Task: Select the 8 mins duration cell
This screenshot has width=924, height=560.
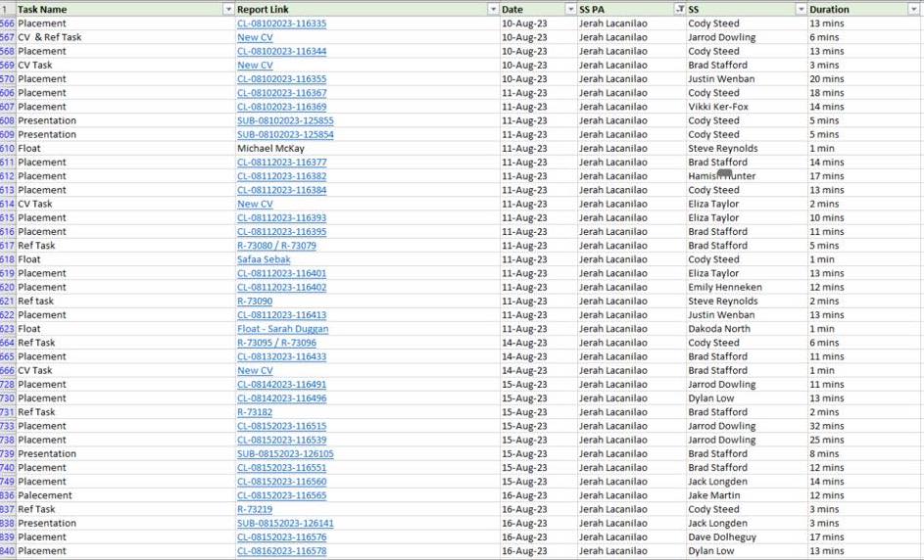Action: [863, 454]
